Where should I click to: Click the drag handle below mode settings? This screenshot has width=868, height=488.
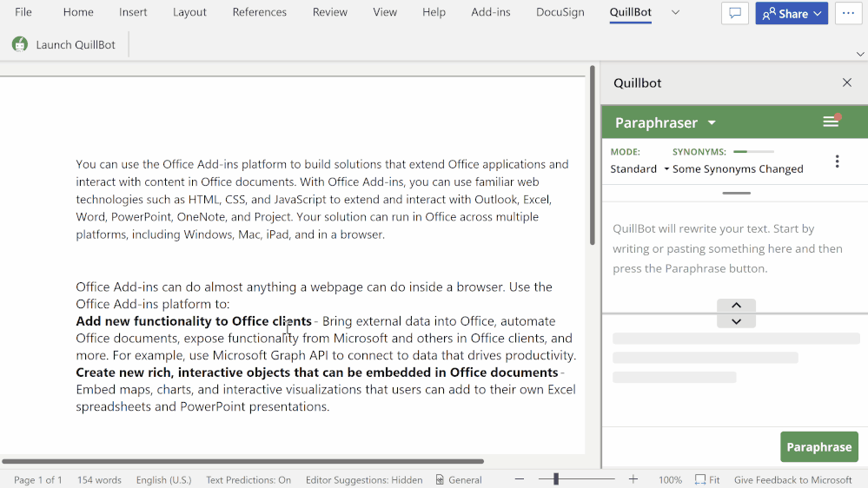736,193
